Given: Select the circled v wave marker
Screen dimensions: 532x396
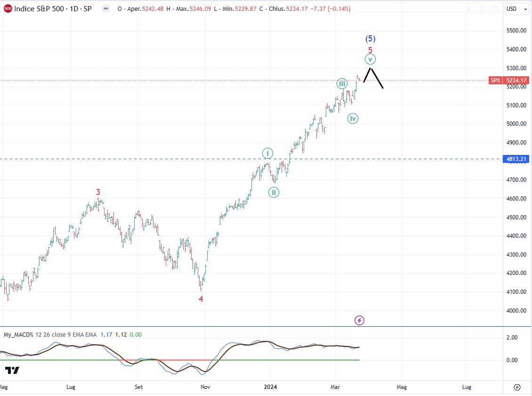Looking at the screenshot, I should (x=370, y=59).
